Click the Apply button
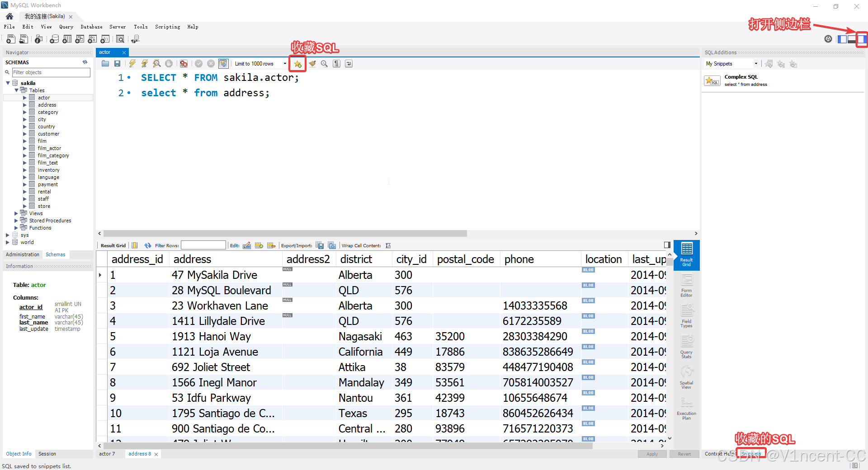 652,454
